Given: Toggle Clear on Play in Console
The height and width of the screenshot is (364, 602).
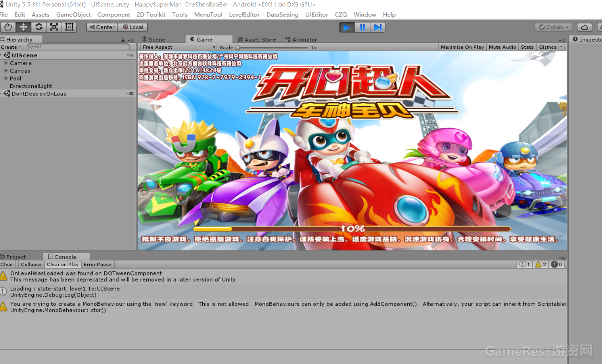Looking at the screenshot, I should [62, 264].
